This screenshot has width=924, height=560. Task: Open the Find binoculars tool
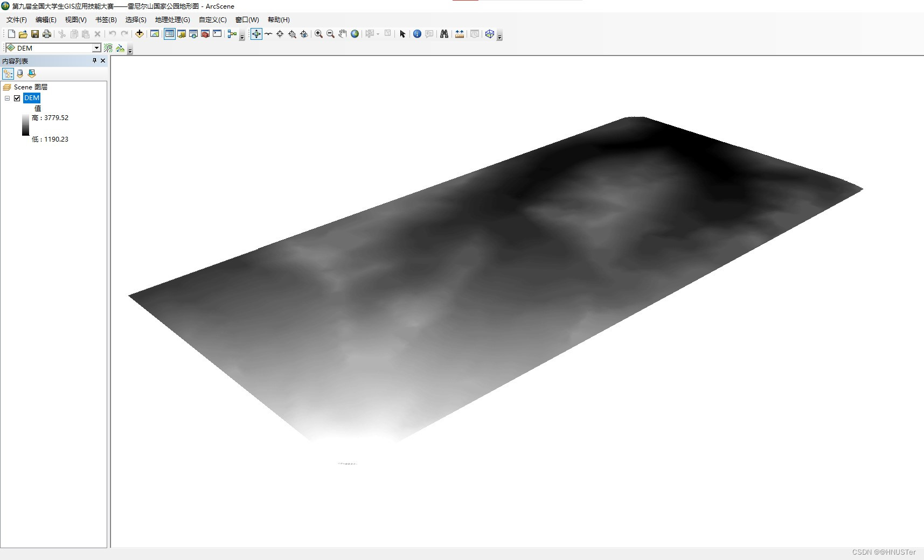coord(444,34)
